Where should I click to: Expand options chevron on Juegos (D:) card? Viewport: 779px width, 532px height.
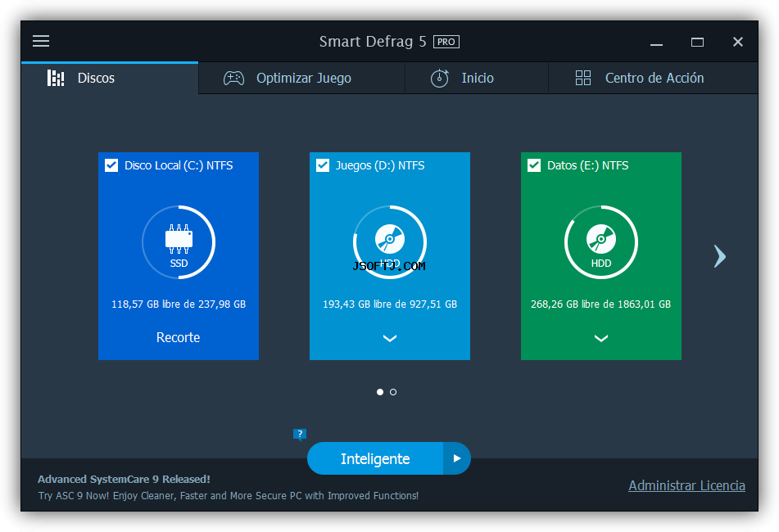coord(390,339)
